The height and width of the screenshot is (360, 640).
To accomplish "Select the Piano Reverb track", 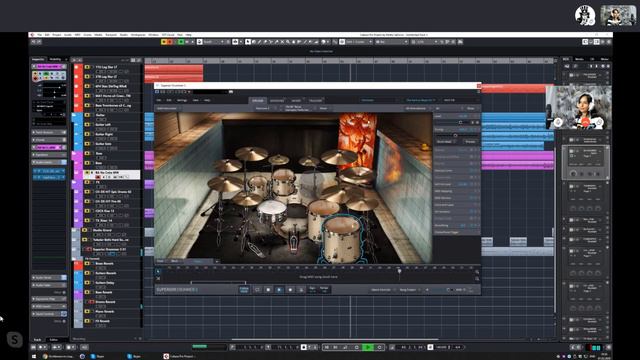I will tap(107, 311).
